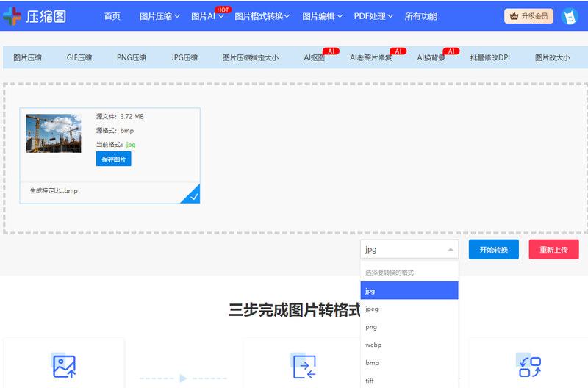This screenshot has height=388, width=588.
Task: Click the convert step icon at right
Action: pyautogui.click(x=530, y=366)
